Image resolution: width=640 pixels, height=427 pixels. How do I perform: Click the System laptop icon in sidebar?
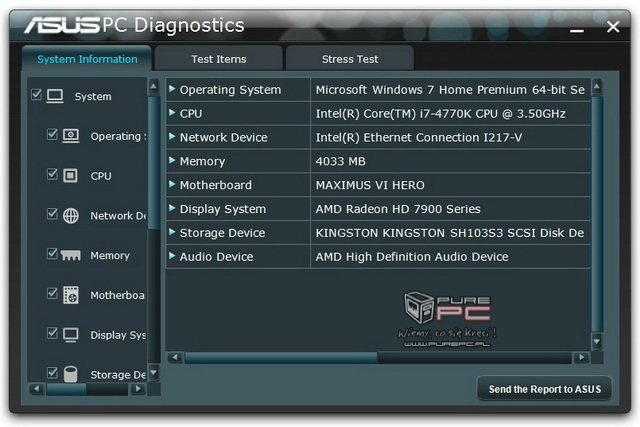(55, 96)
